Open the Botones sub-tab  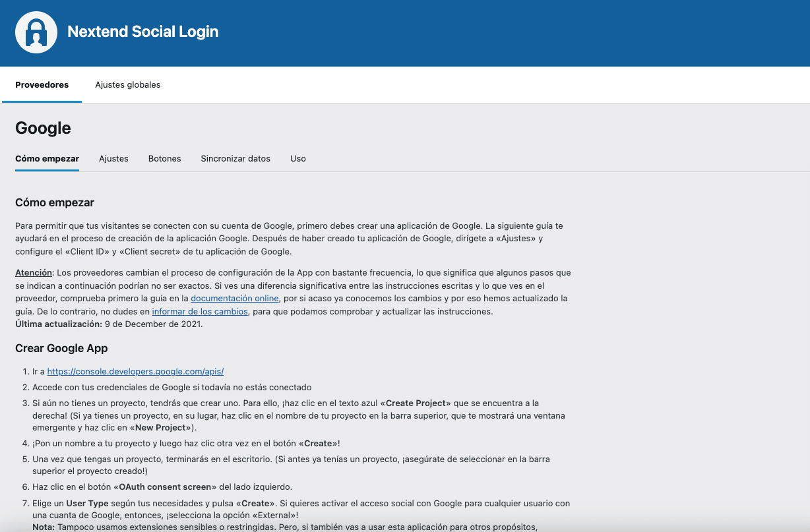(164, 159)
